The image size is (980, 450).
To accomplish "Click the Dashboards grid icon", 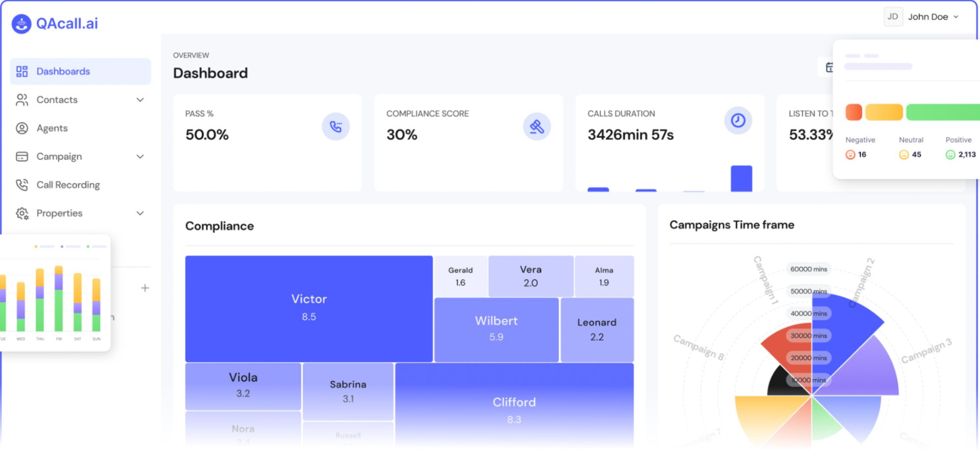I will tap(22, 72).
